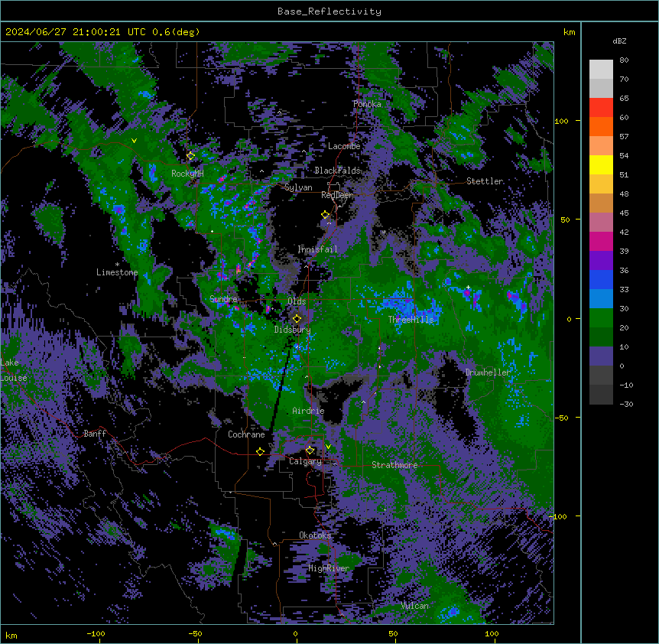Image resolution: width=659 pixels, height=644 pixels.
Task: Select the yellow V marker northeast of Calgary
Action: [328, 447]
